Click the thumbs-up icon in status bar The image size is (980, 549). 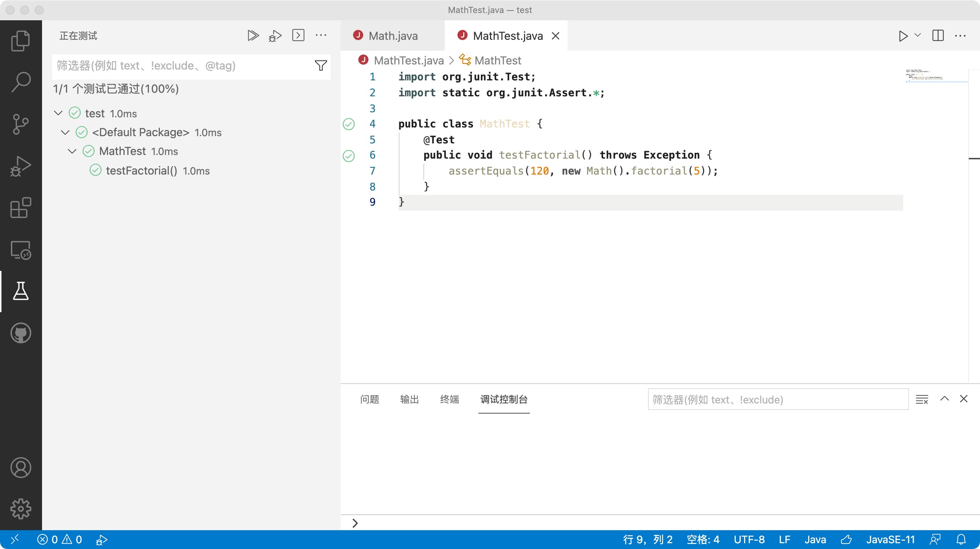click(846, 540)
